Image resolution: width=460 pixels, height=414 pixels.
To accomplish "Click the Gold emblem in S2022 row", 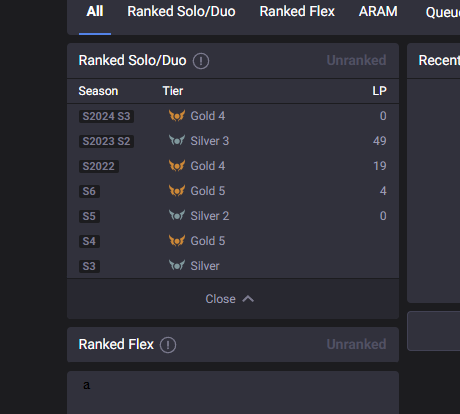I will pyautogui.click(x=177, y=166).
